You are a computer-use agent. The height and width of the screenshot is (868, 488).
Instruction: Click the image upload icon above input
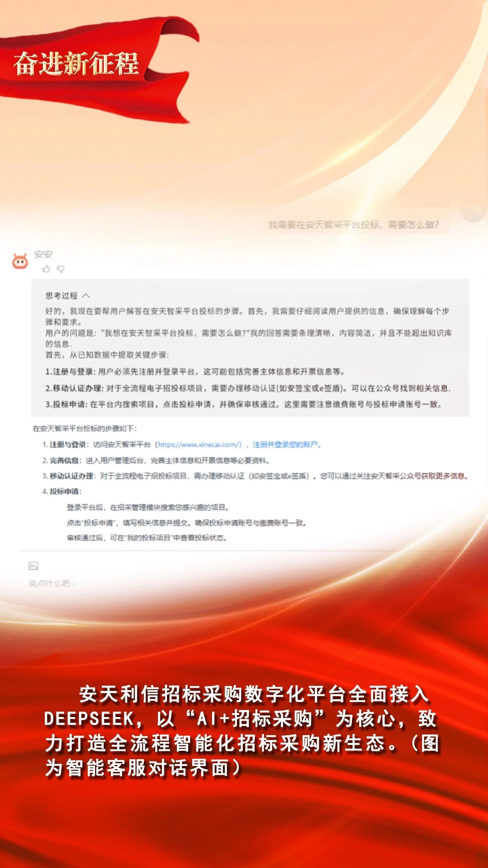[x=33, y=566]
